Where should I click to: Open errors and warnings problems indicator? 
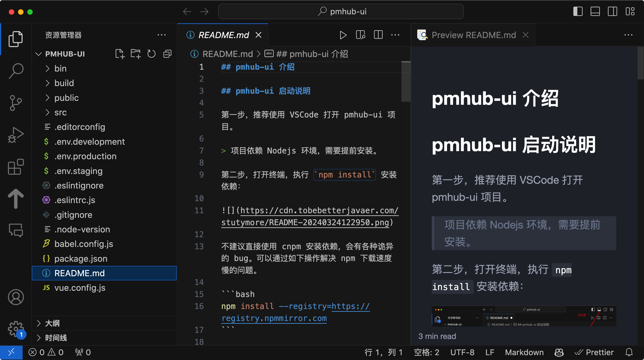[x=46, y=352]
